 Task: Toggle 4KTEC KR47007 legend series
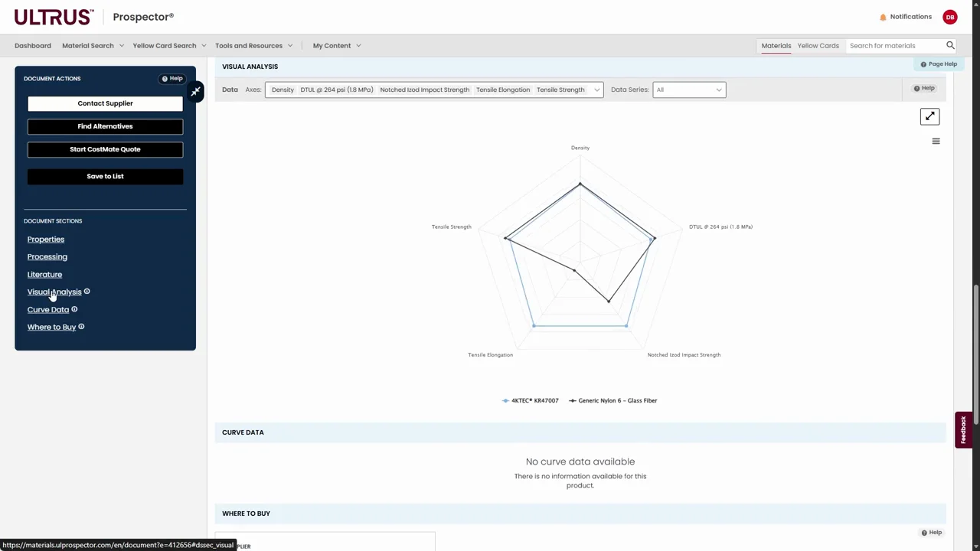[x=531, y=400]
